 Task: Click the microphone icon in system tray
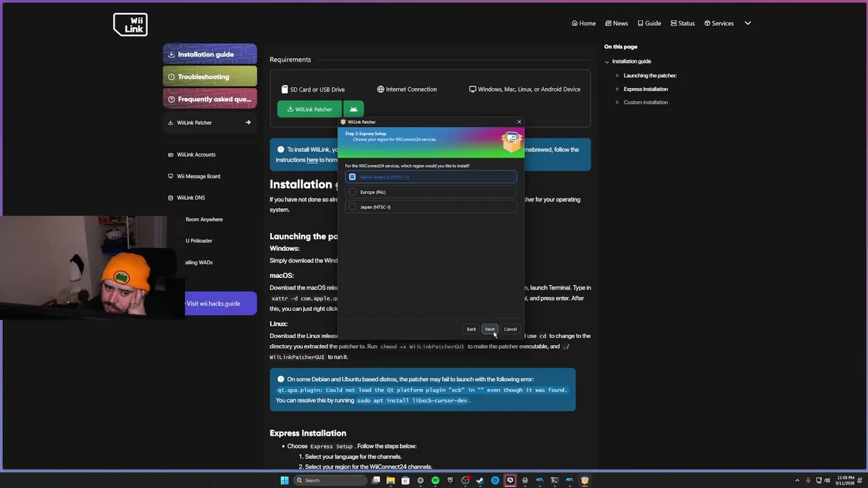pos(808,481)
